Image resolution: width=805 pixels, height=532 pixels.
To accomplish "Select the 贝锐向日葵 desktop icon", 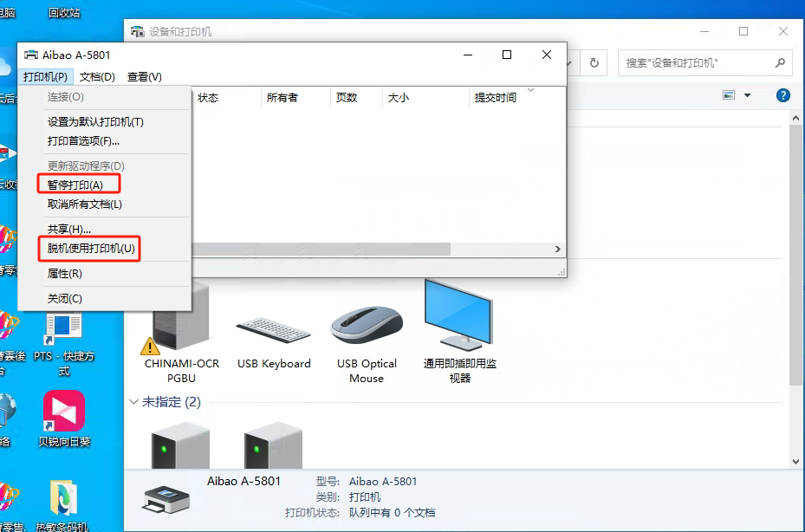I will (64, 418).
